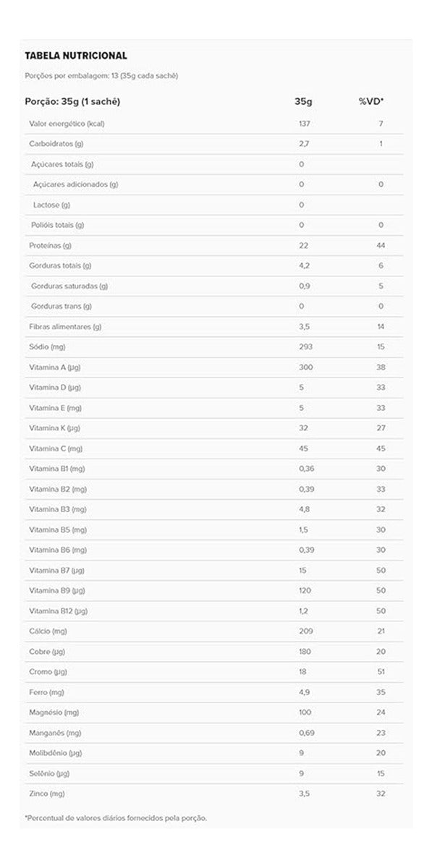Select the Porção: 35g (1 sachê) header
432x868 pixels.
coord(72,101)
